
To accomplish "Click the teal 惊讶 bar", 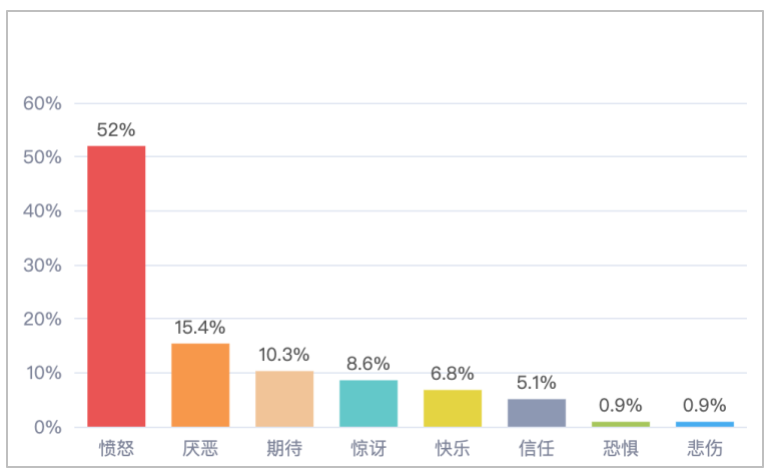I will (368, 403).
